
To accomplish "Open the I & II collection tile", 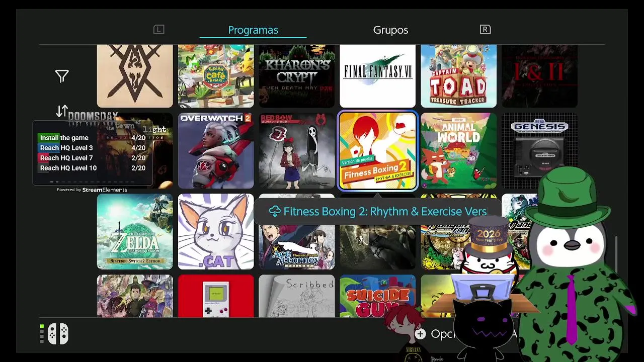I will click(x=540, y=76).
